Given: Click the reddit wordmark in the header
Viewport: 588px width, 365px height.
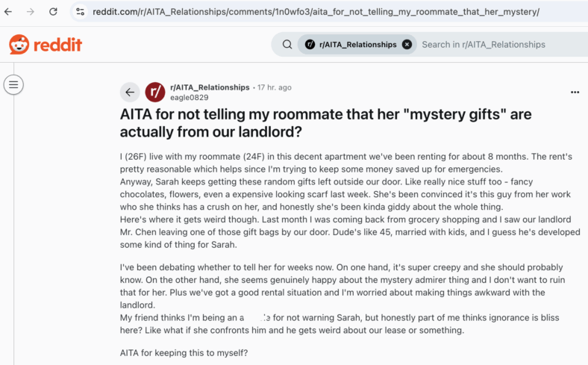Looking at the screenshot, I should click(x=57, y=45).
